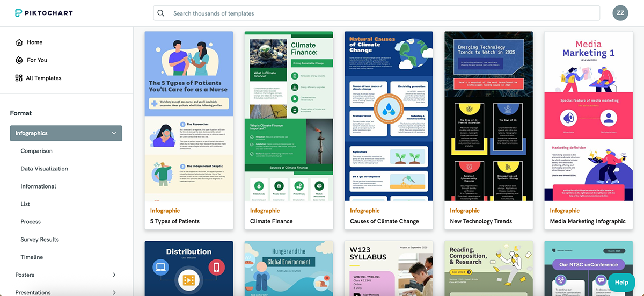Click the '5 Types of Patients' title
This screenshot has width=644, height=296.
pos(175,221)
